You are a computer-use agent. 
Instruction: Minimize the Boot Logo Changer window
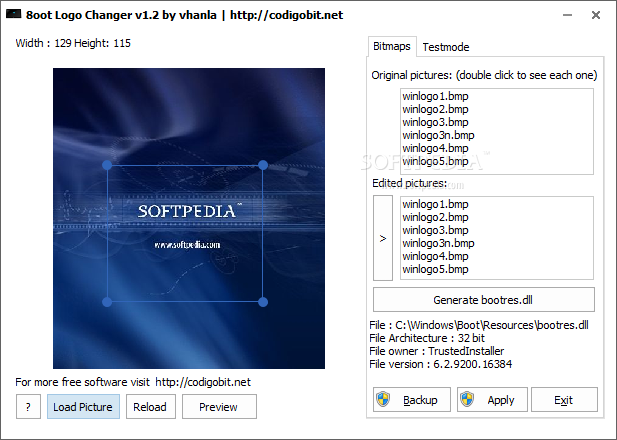567,15
